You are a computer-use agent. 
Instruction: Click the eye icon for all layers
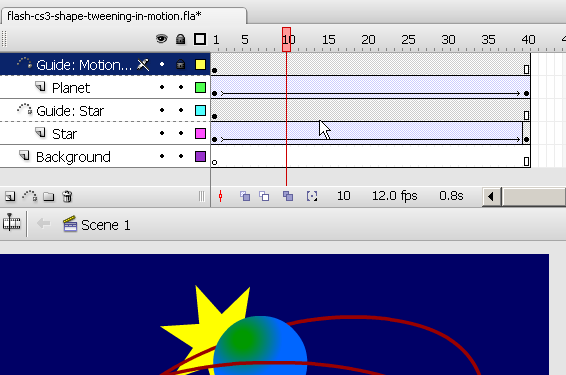pyautogui.click(x=162, y=39)
